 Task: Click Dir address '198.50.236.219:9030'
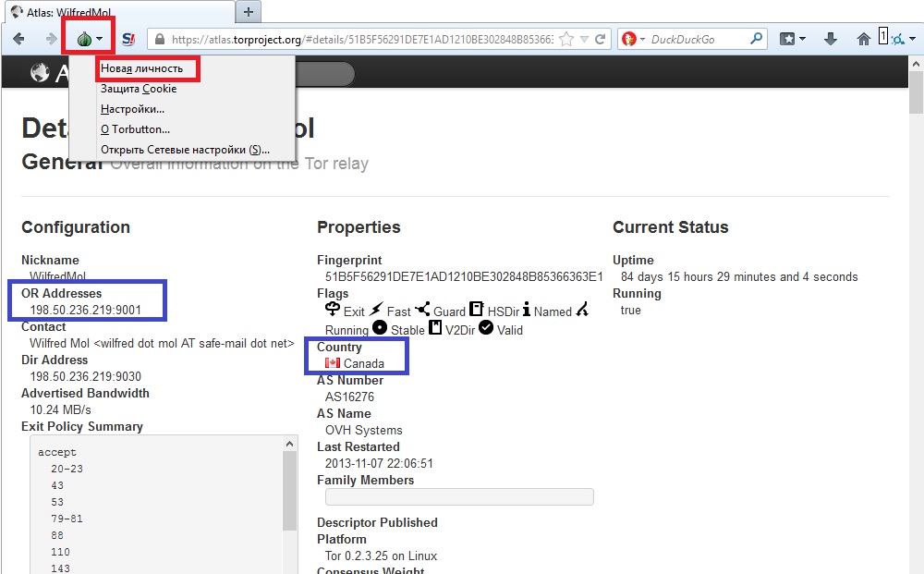click(x=85, y=376)
